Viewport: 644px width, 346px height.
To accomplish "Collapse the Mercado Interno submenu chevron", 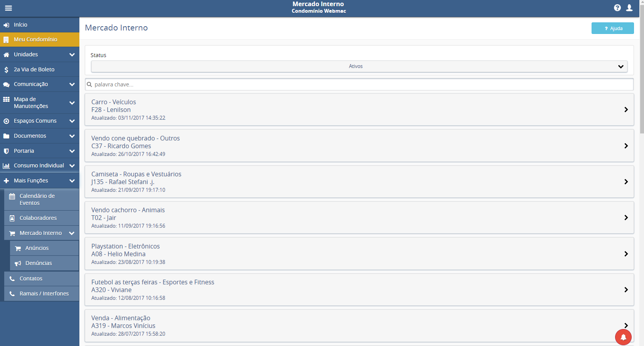I will [x=72, y=233].
